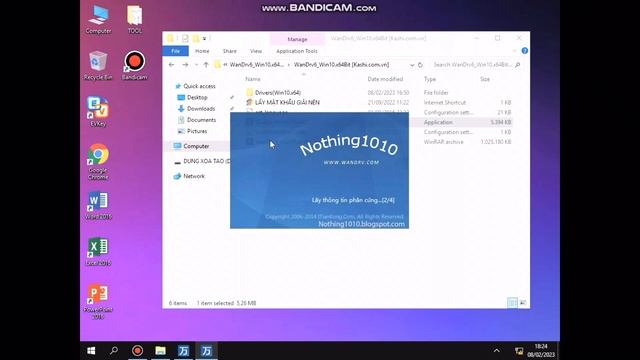Sort files by Date modified column
The height and width of the screenshot is (360, 640).
[385, 79]
